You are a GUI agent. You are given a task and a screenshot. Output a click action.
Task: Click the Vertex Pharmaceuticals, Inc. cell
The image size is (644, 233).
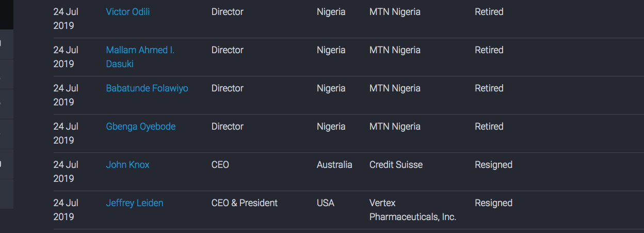pos(413,210)
